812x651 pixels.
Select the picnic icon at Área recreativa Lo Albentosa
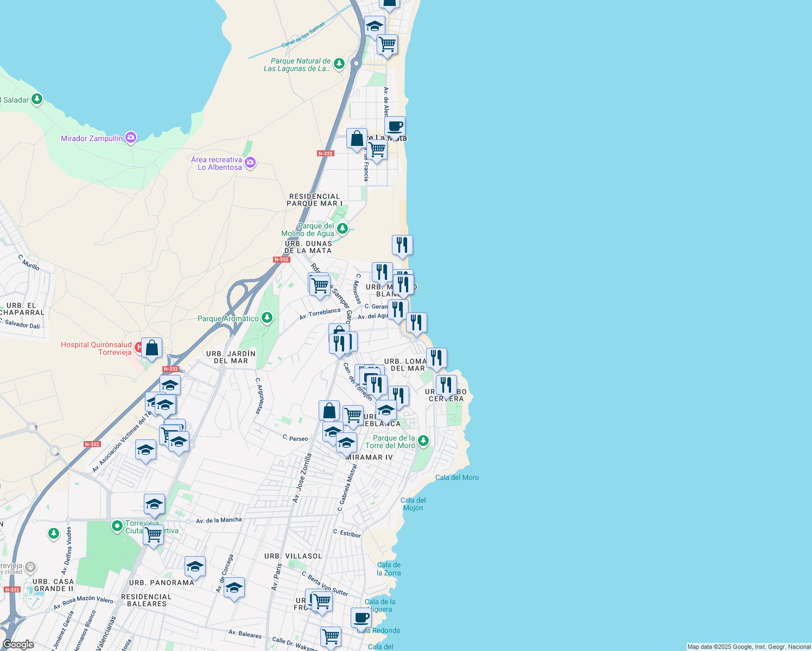[x=250, y=162]
